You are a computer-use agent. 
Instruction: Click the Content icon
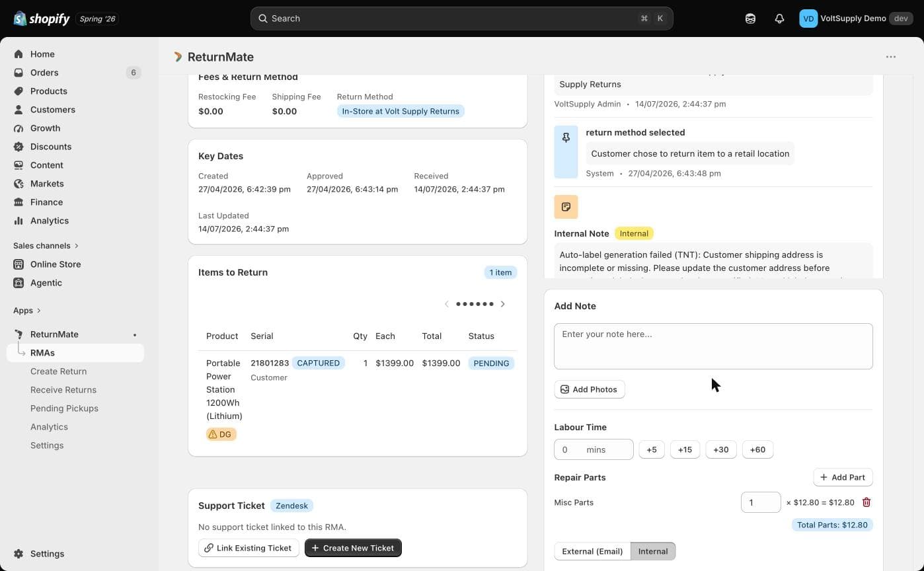(x=19, y=165)
